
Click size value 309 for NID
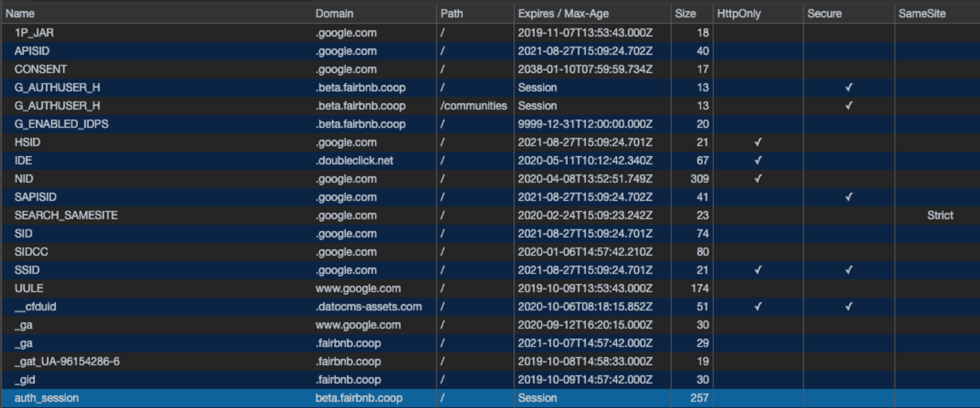tap(699, 179)
